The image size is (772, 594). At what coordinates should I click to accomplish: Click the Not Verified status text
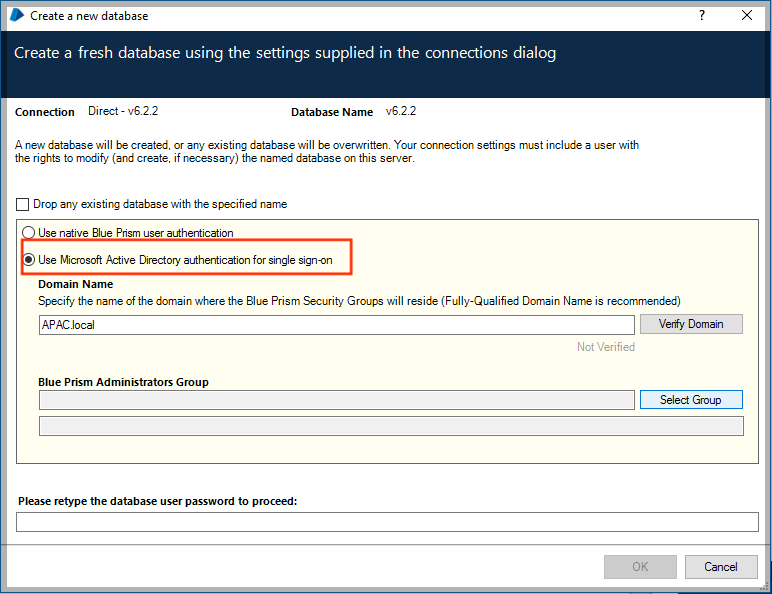[x=605, y=347]
